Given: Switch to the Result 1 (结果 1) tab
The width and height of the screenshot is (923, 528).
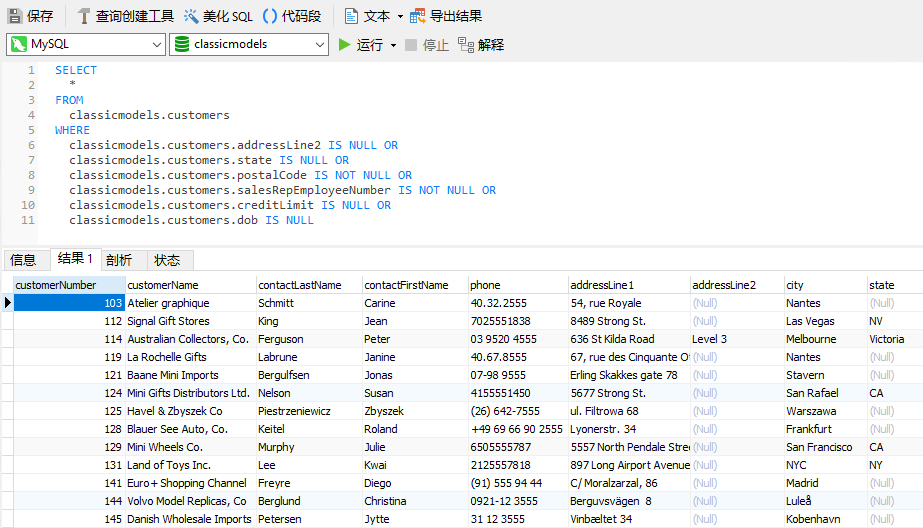Looking at the screenshot, I should (x=75, y=258).
